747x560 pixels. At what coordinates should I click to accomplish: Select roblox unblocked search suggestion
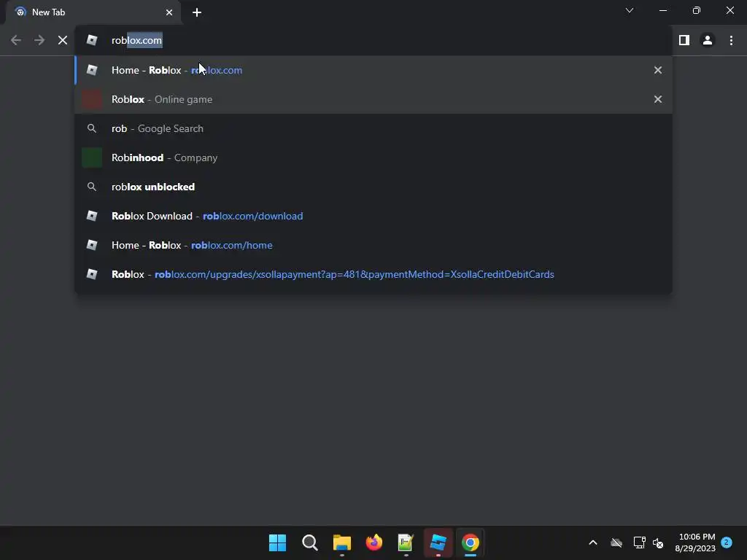click(x=373, y=187)
